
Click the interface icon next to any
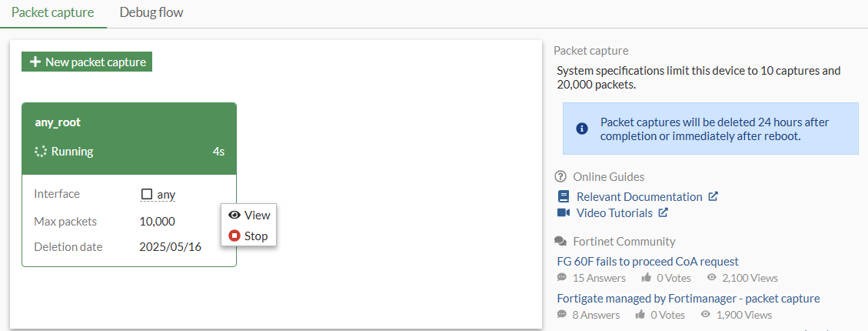point(146,195)
